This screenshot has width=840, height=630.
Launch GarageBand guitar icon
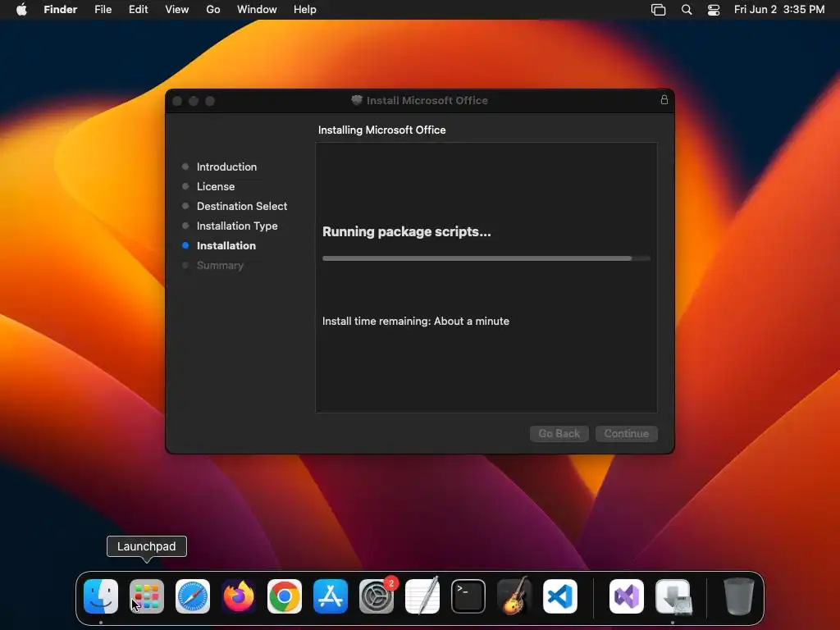pyautogui.click(x=514, y=596)
